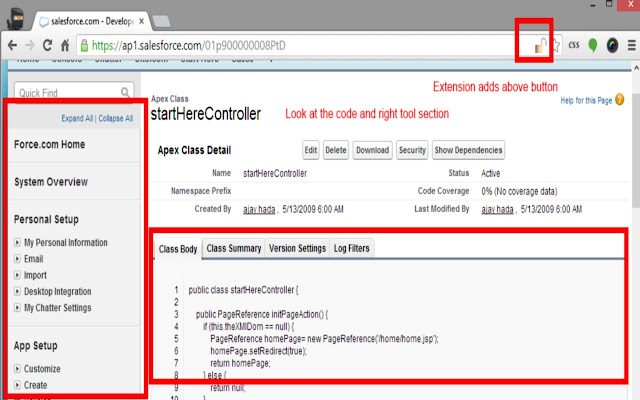Expand the Import setup node
The image size is (640, 400).
pyautogui.click(x=17, y=275)
